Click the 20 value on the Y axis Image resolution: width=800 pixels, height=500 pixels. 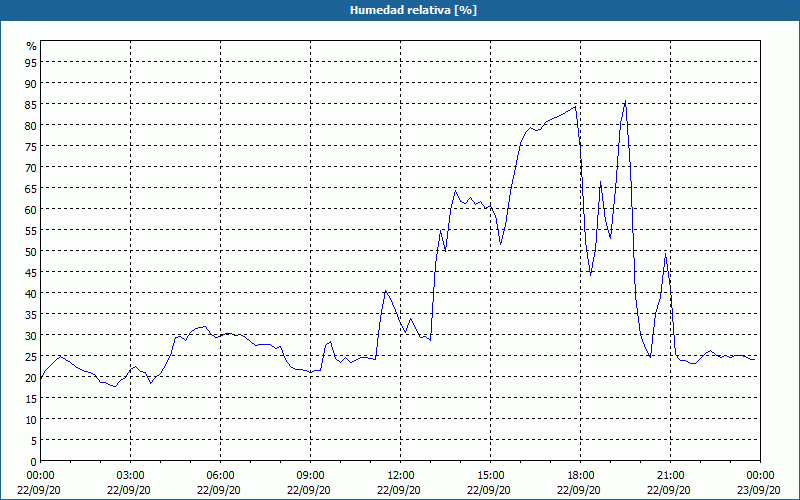(31, 378)
